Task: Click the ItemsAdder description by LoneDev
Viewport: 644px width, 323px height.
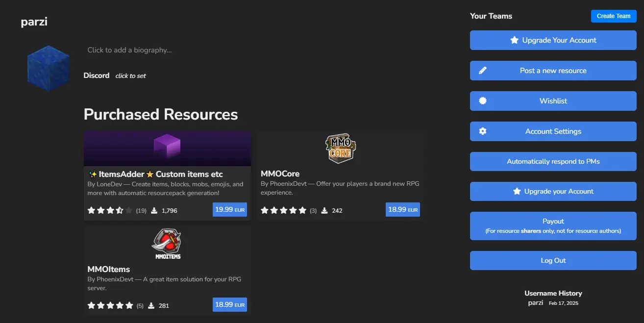Action: (165, 189)
